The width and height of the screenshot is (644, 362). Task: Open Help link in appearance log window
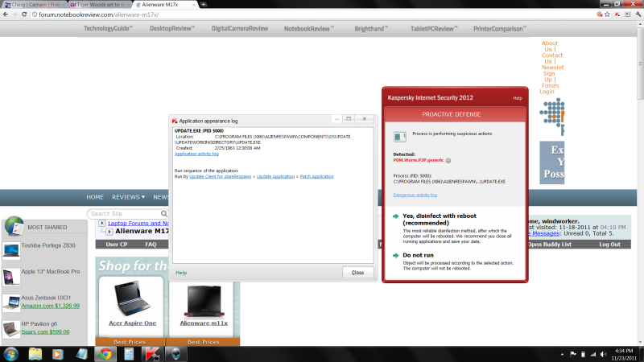[181, 273]
